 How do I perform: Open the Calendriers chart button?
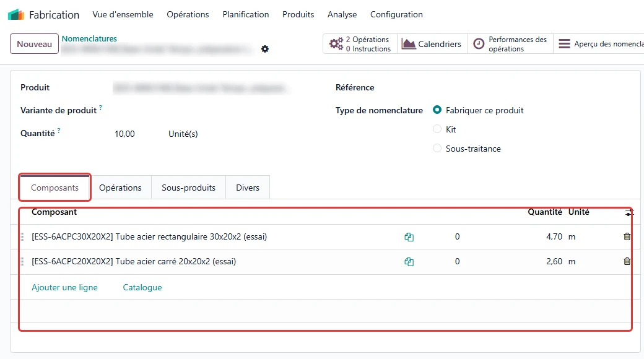432,44
